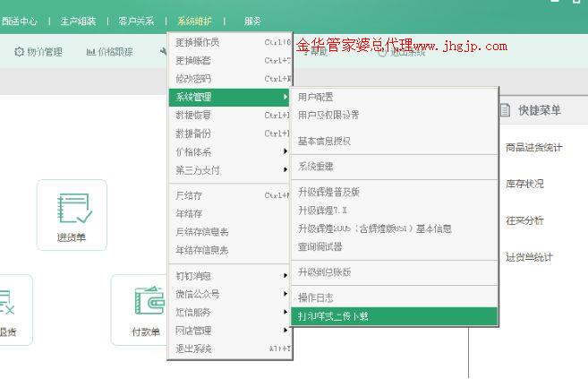Expand the 网店管理 submenu arrow
The width and height of the screenshot is (588, 379).
285,331
